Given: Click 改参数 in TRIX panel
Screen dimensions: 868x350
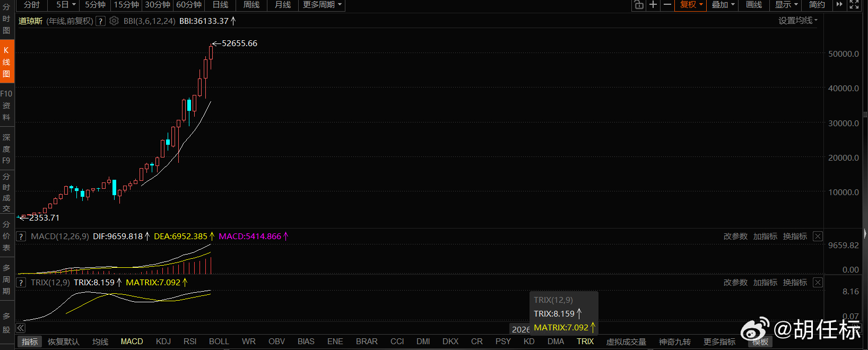Looking at the screenshot, I should (x=735, y=283).
